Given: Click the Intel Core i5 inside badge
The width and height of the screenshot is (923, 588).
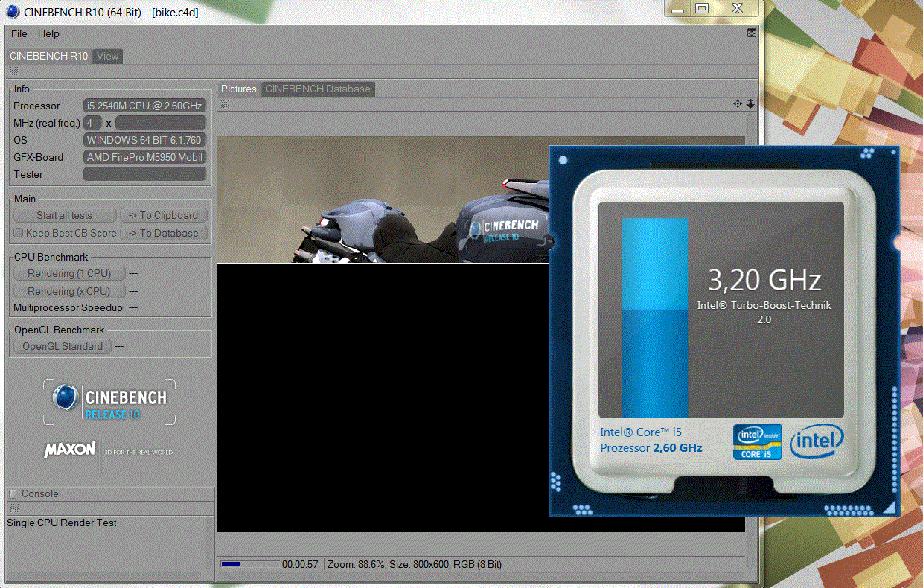Looking at the screenshot, I should click(x=757, y=441).
